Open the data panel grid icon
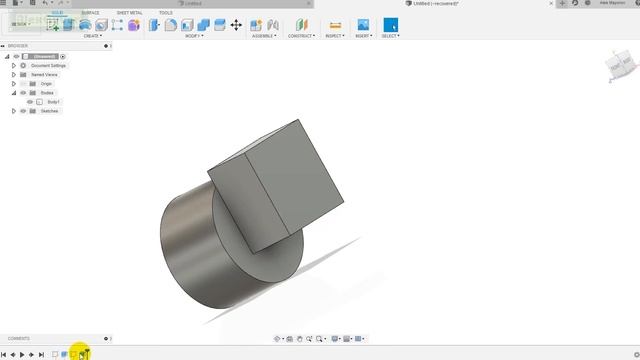The image size is (640, 360). pyautogui.click(x=3, y=3)
